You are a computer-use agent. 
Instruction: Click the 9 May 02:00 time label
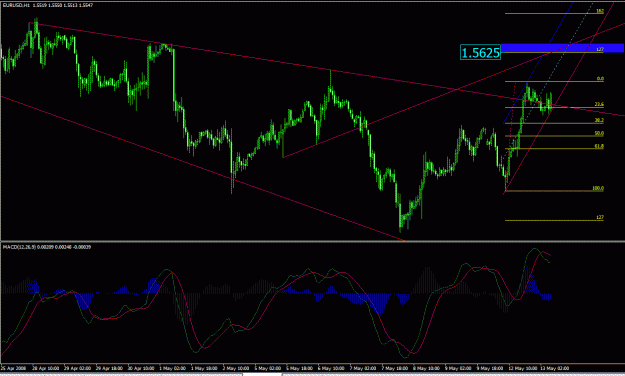pos(458,368)
